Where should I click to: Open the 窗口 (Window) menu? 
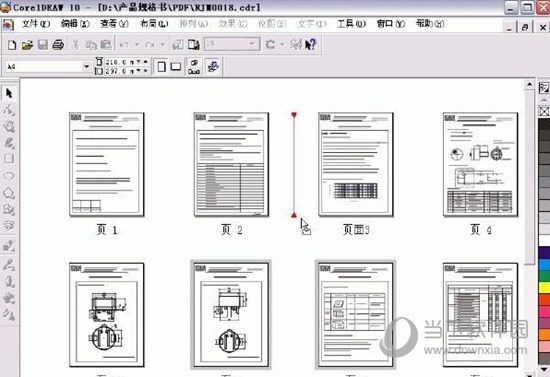[x=391, y=24]
